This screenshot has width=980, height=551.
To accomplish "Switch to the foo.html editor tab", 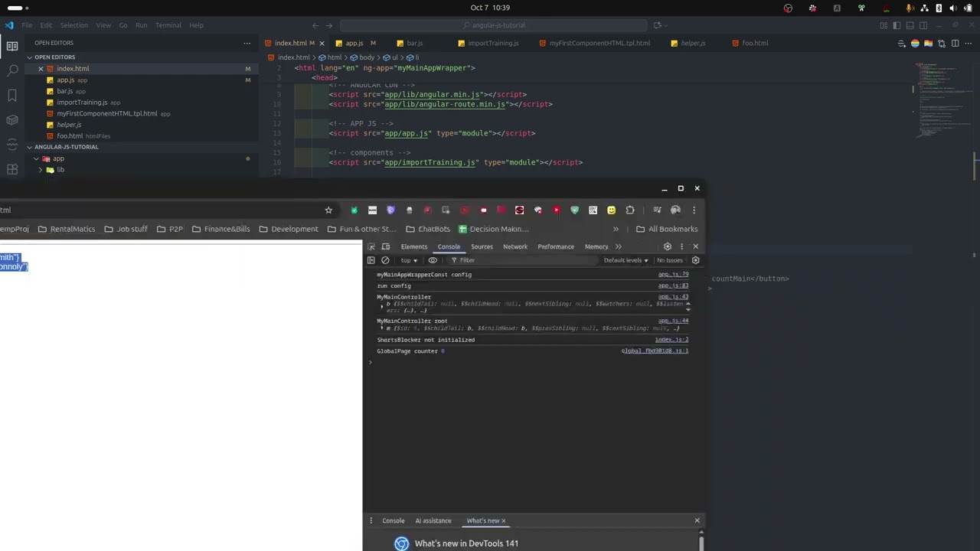I will tap(755, 44).
